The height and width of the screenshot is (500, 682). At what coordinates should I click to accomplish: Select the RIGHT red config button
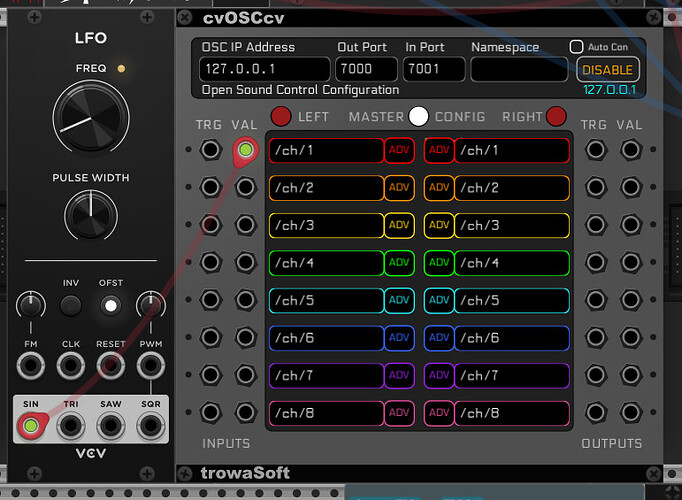click(x=556, y=117)
